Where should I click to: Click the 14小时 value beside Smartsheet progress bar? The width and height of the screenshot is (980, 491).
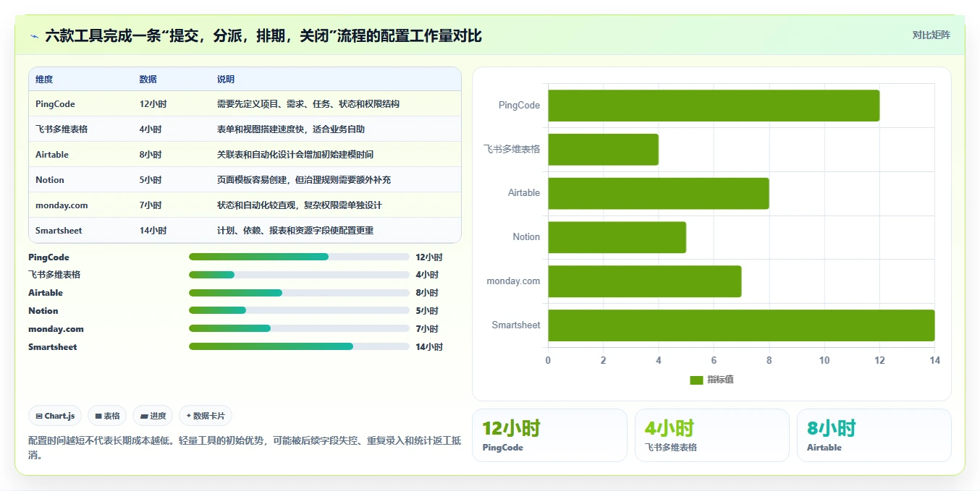[429, 347]
